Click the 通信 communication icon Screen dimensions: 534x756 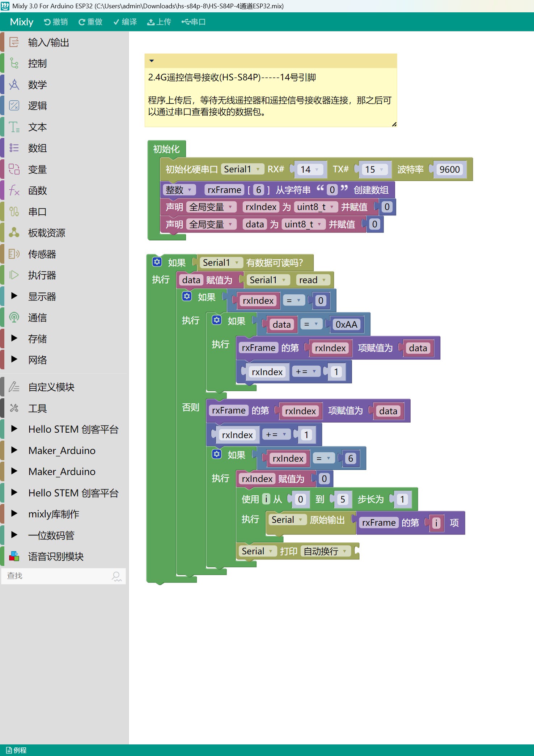coord(14,318)
